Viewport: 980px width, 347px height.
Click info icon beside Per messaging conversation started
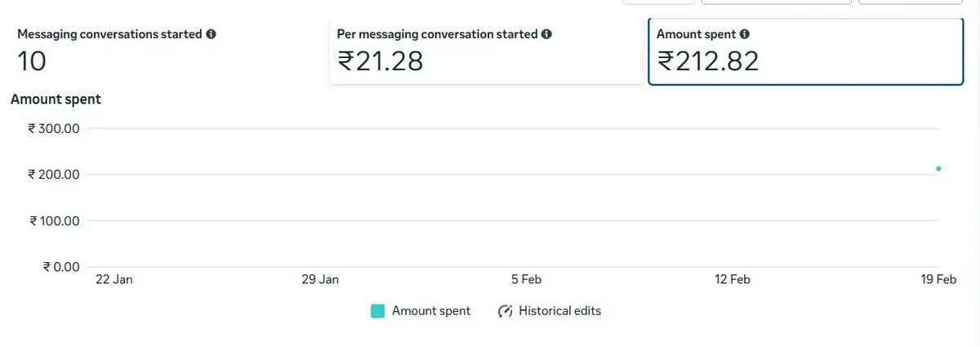546,34
